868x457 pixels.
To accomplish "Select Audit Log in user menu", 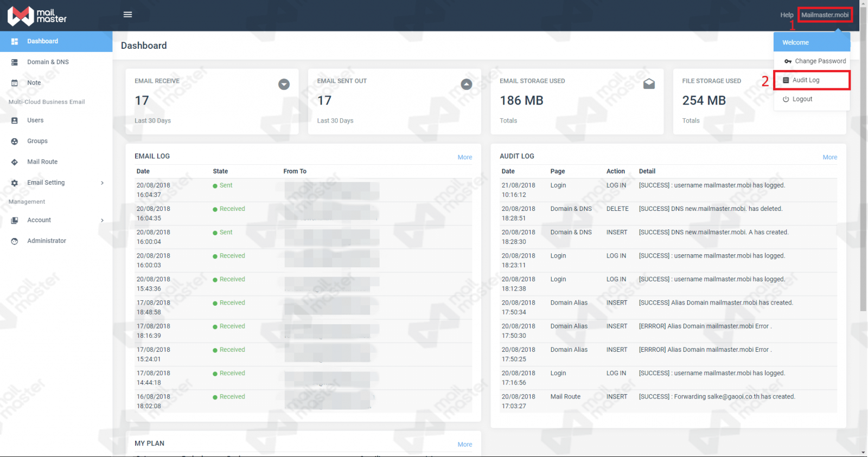I will click(806, 80).
